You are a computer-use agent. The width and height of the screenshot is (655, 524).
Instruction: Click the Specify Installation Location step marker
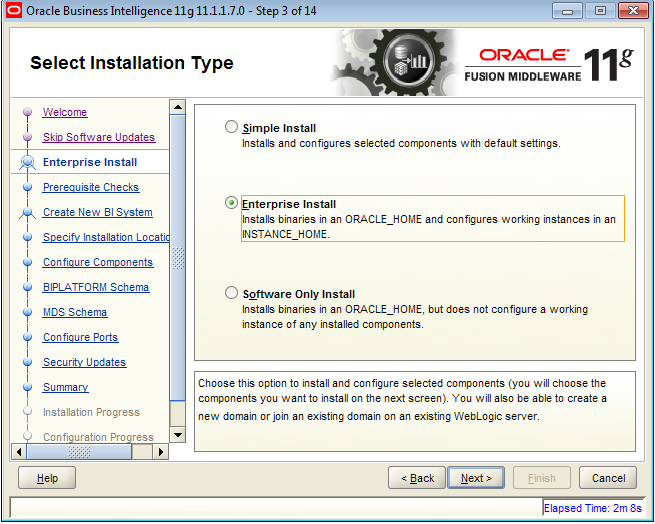28,237
